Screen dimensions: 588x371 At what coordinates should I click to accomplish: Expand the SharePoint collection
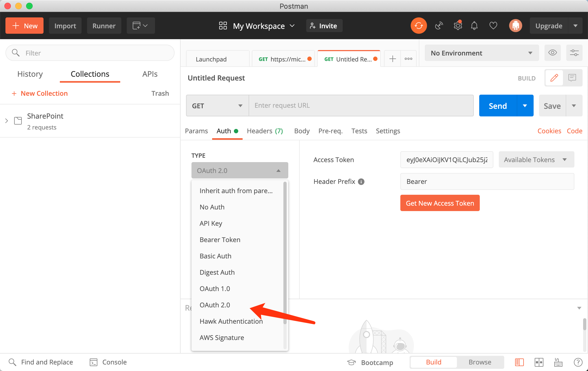click(7, 121)
